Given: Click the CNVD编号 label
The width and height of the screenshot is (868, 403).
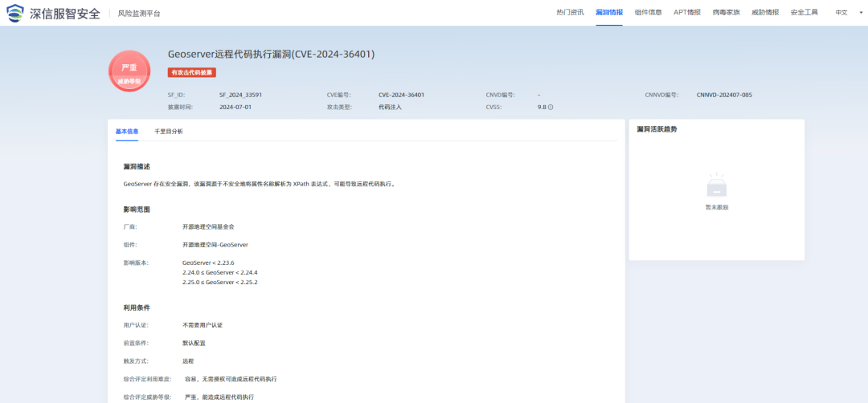Looking at the screenshot, I should pos(500,95).
